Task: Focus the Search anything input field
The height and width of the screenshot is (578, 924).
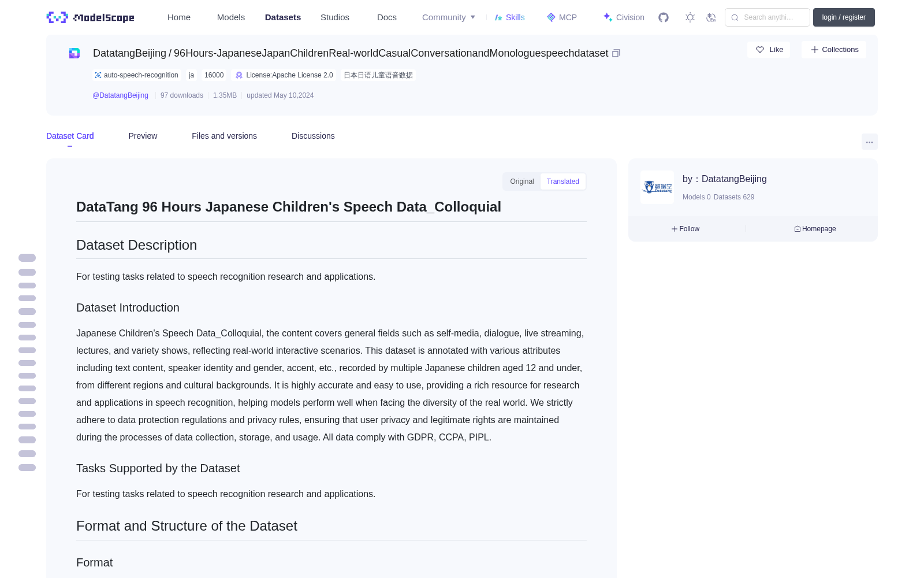Action: (767, 17)
